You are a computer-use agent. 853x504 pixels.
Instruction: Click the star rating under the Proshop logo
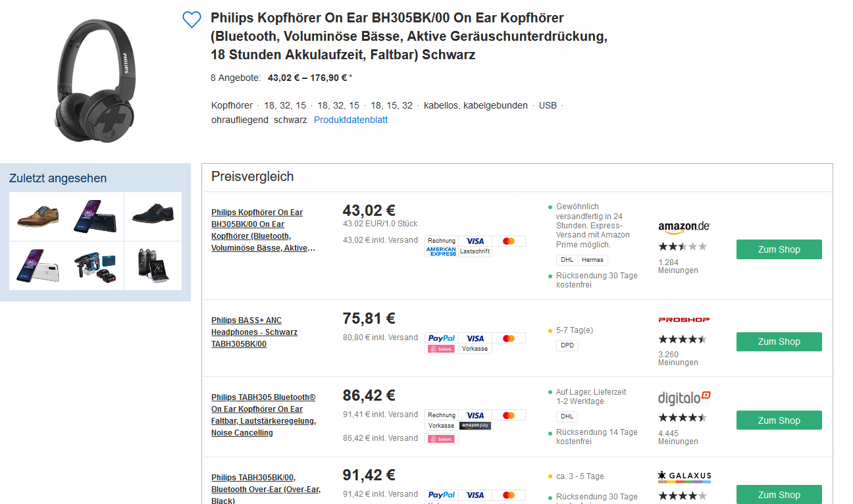[x=682, y=340]
